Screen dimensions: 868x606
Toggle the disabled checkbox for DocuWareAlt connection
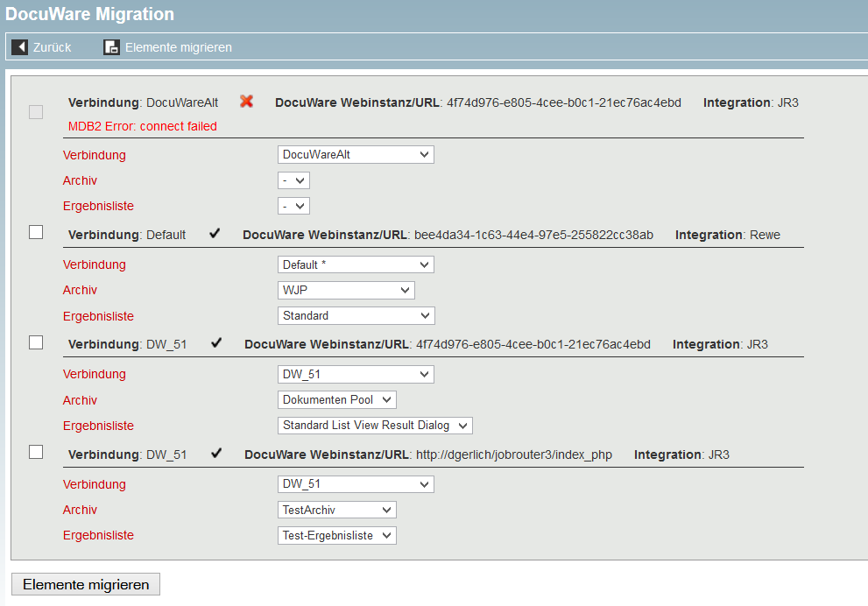(x=36, y=112)
